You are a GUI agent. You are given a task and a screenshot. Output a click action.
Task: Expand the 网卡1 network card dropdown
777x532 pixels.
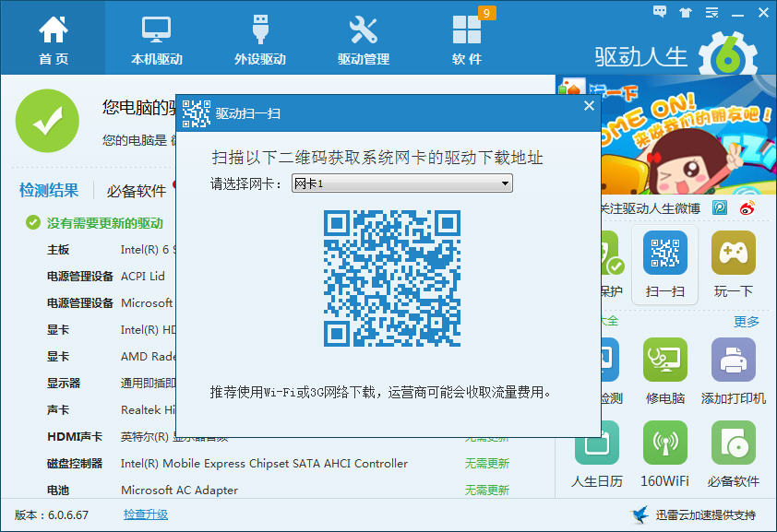tap(401, 183)
